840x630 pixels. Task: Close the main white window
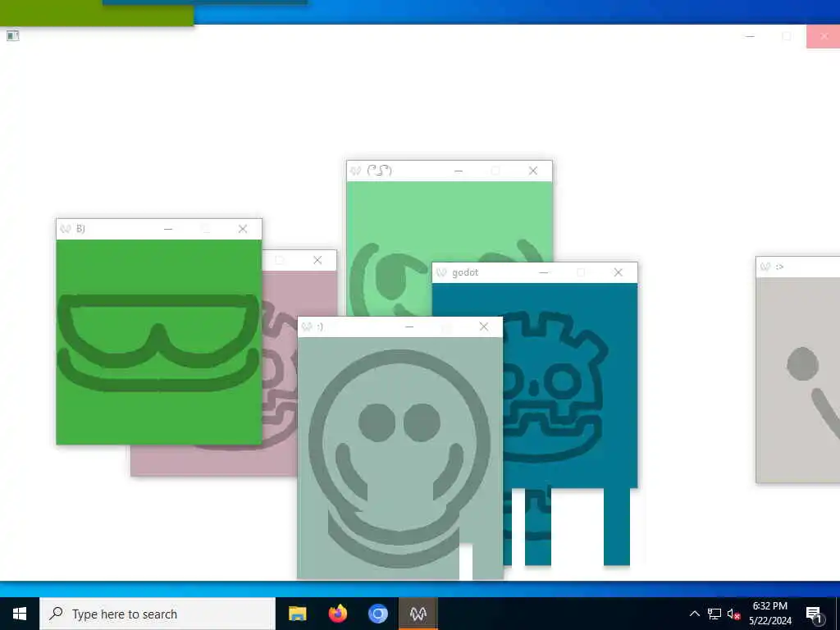point(824,36)
